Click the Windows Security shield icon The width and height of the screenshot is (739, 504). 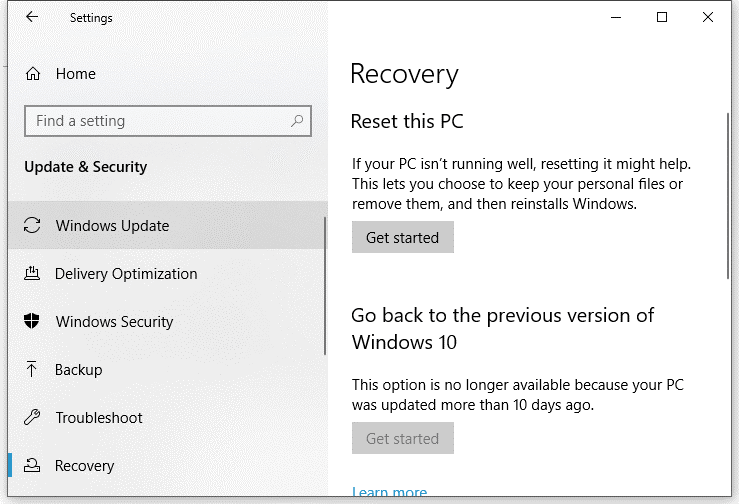[x=32, y=322]
